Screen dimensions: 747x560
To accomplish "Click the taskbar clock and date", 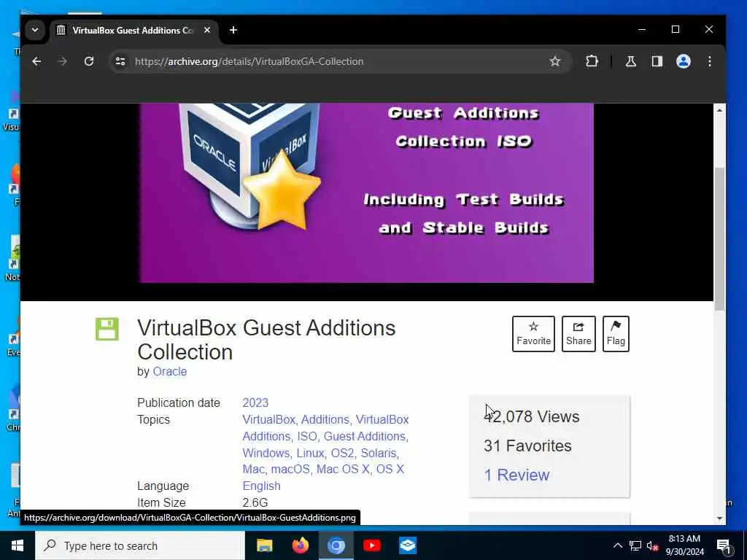I will click(x=684, y=545).
